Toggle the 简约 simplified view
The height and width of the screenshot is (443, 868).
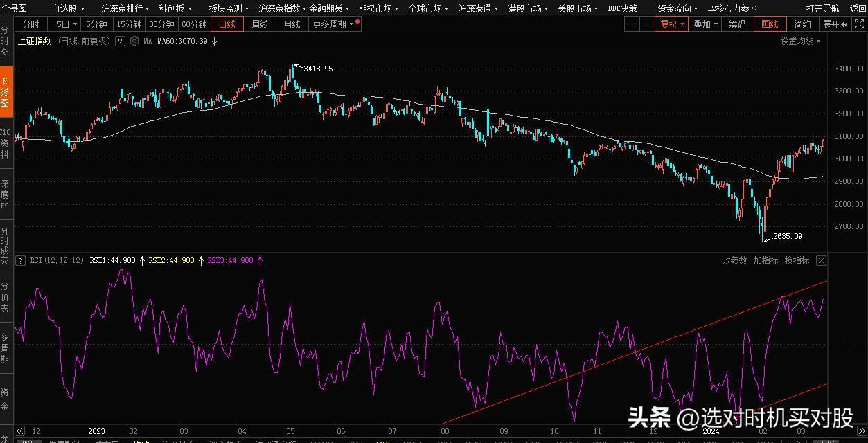[x=802, y=24]
